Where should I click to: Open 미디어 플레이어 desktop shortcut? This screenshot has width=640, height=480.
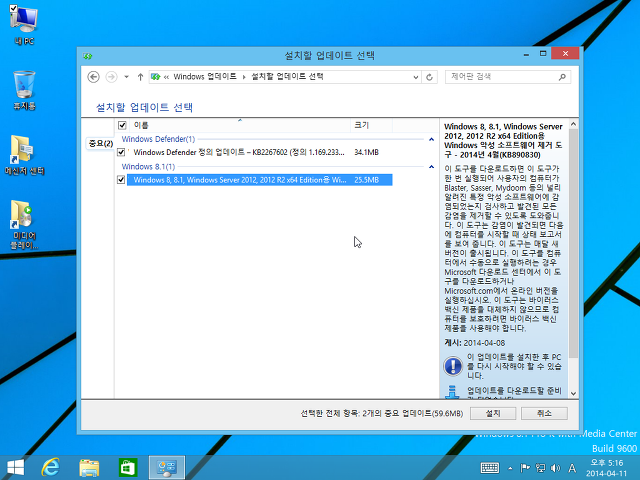click(24, 225)
